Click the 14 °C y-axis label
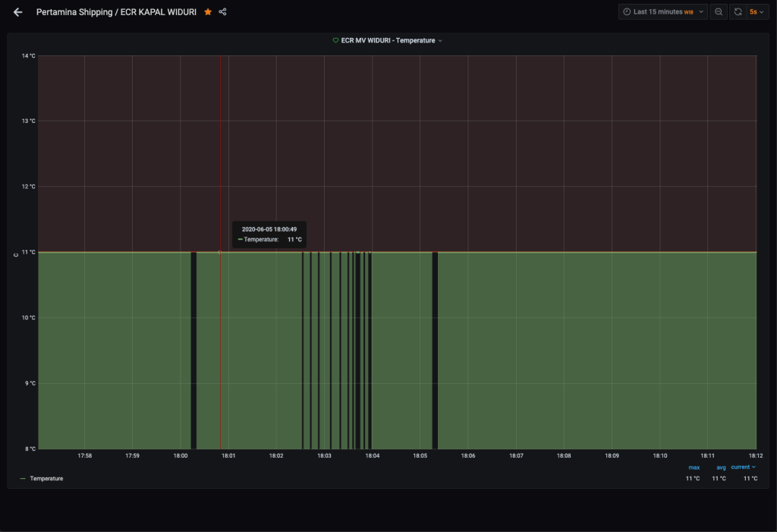 point(29,56)
